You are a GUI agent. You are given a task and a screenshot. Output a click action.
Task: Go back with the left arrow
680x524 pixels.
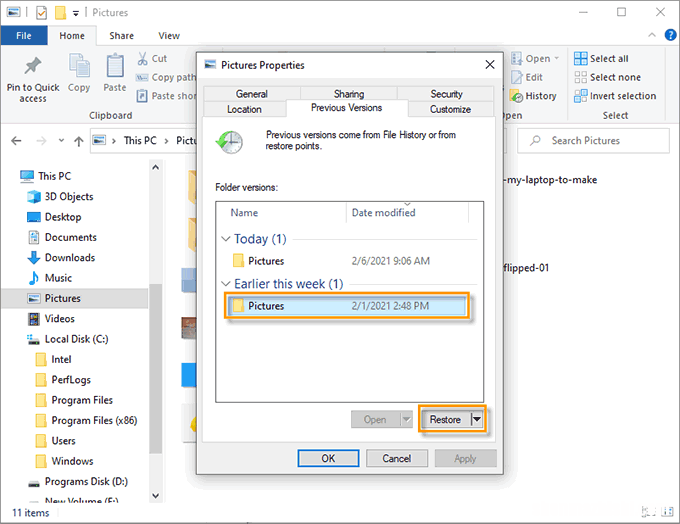click(16, 141)
